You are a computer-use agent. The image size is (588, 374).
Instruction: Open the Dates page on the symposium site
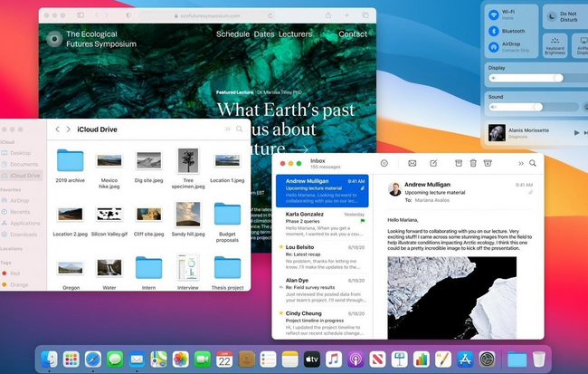[x=264, y=34]
